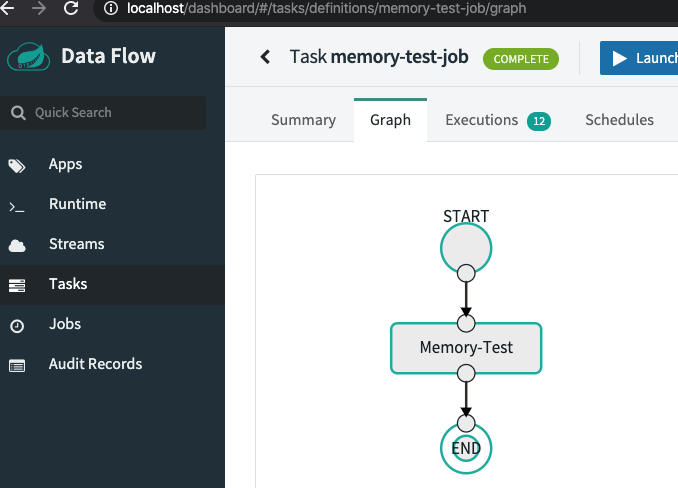Click the Quick Search magnifier icon

pyautogui.click(x=19, y=113)
